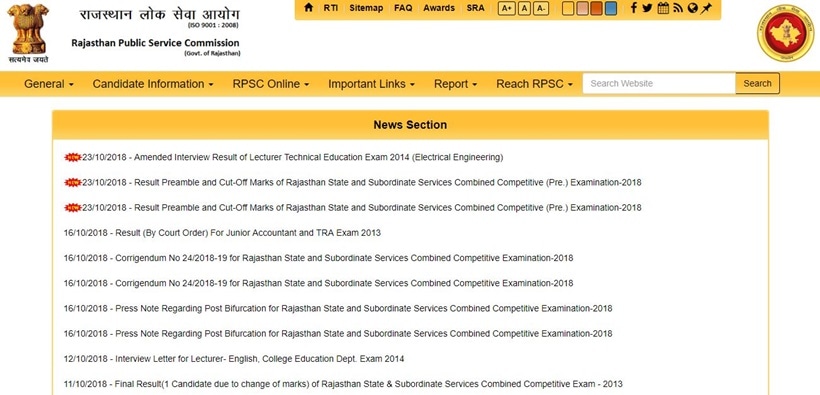Open the calendar icon in top bar
Screen dimensions: 820x395
click(x=663, y=8)
